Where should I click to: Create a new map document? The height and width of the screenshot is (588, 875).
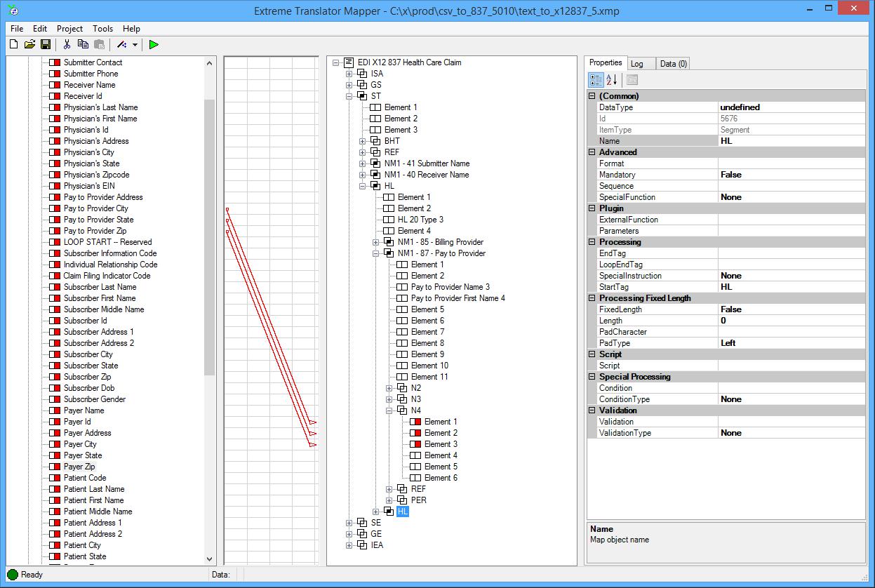click(13, 44)
